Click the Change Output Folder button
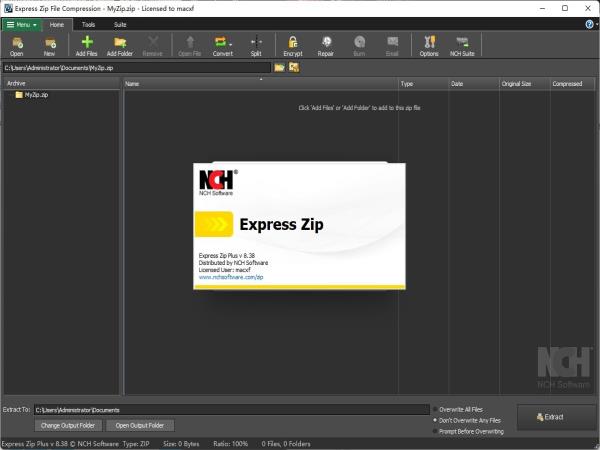Viewport: 600px width, 450px height. click(68, 426)
